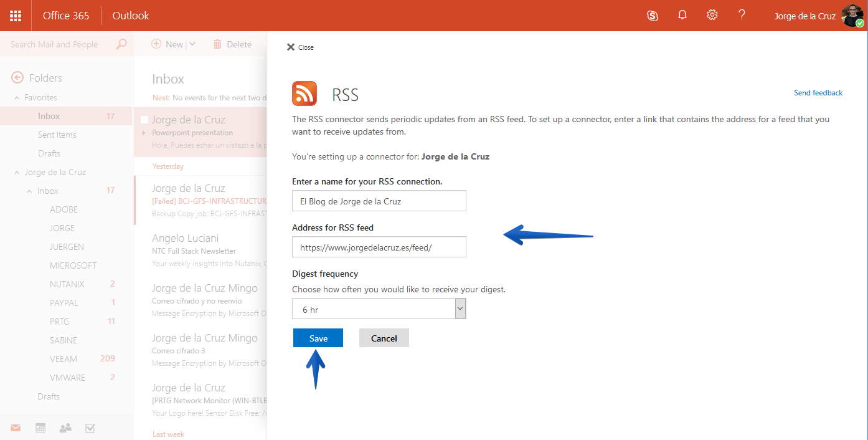Image resolution: width=868 pixels, height=440 pixels.
Task: Click the Cancel button
Action: pos(384,338)
